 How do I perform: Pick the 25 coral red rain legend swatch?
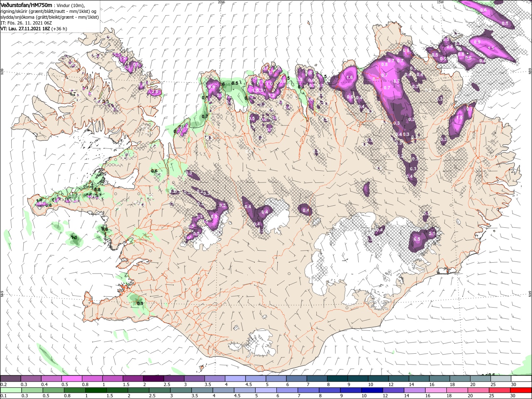click(x=500, y=390)
